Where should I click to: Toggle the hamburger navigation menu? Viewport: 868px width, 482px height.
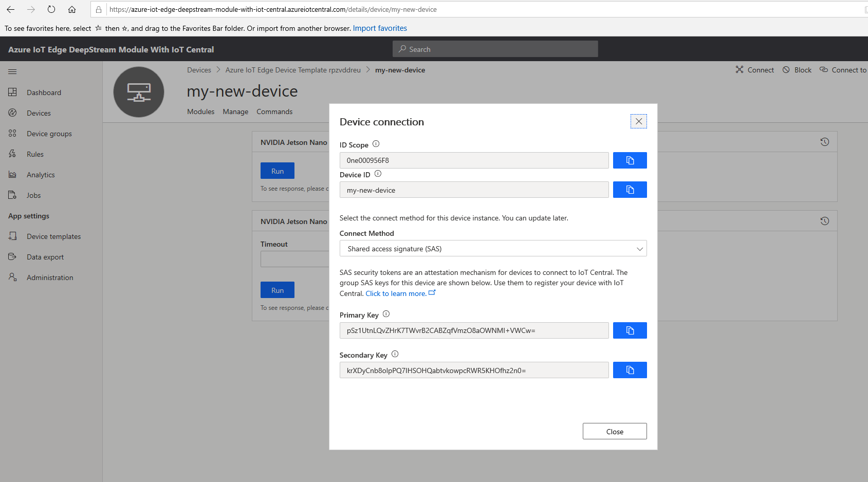pyautogui.click(x=12, y=72)
